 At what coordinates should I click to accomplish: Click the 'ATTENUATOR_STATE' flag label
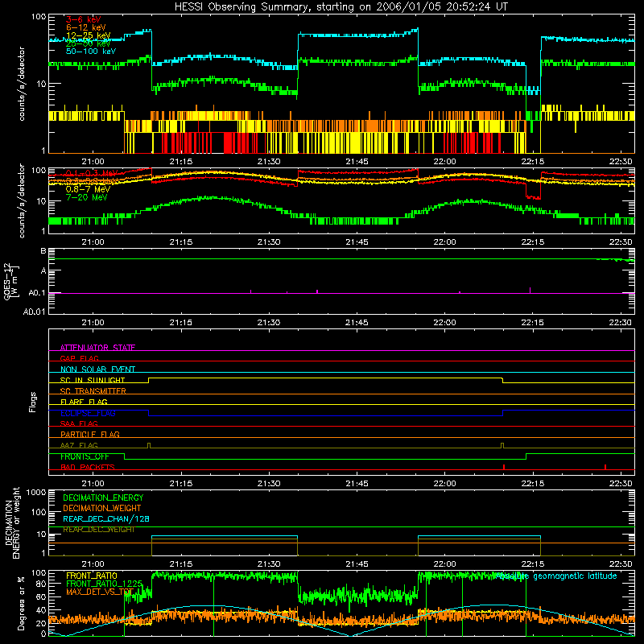[x=97, y=348]
